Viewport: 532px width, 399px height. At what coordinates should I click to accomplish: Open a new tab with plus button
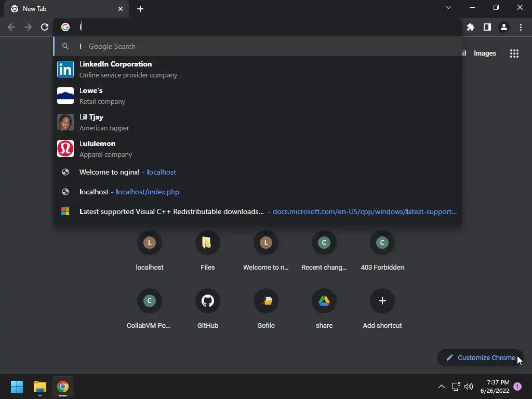click(140, 9)
